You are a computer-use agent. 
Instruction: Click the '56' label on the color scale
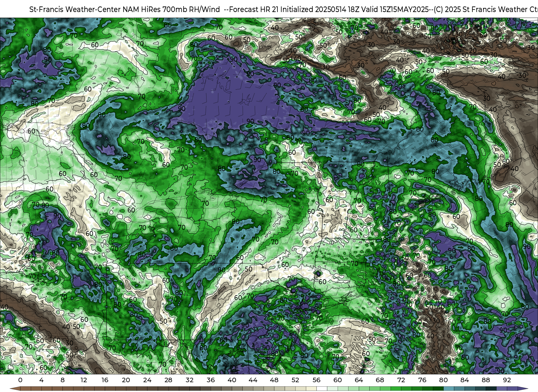click(316, 380)
